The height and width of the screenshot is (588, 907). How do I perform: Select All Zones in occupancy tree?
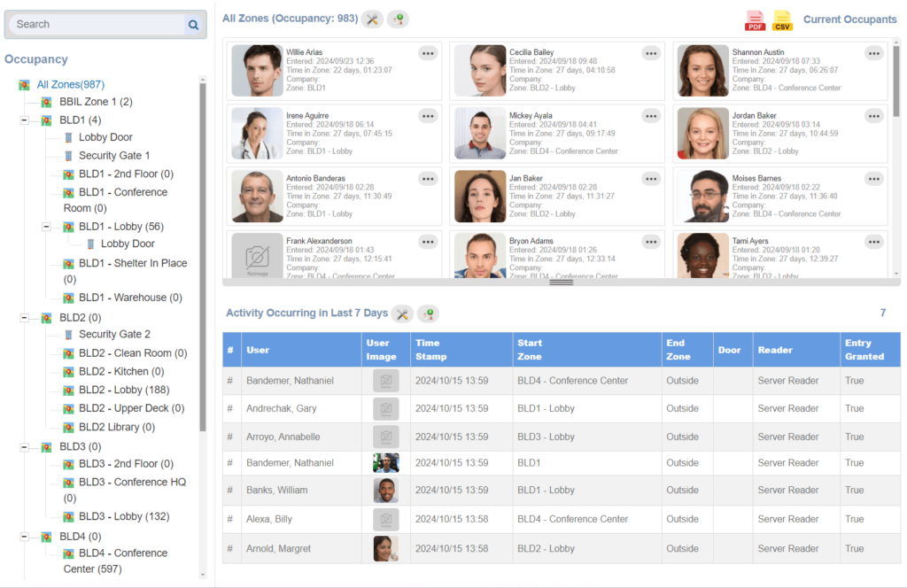pos(70,84)
